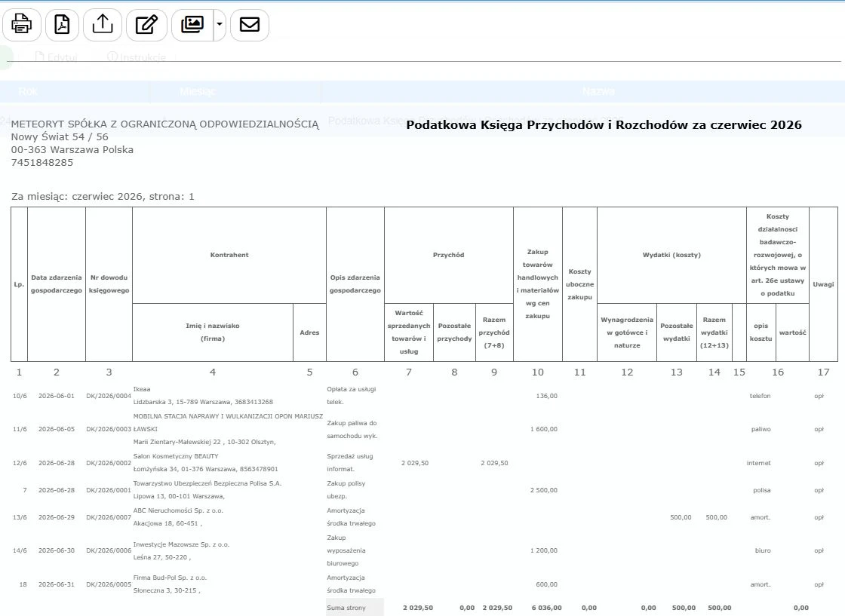Send document via the envelope icon
The height and width of the screenshot is (616, 845).
pos(250,25)
